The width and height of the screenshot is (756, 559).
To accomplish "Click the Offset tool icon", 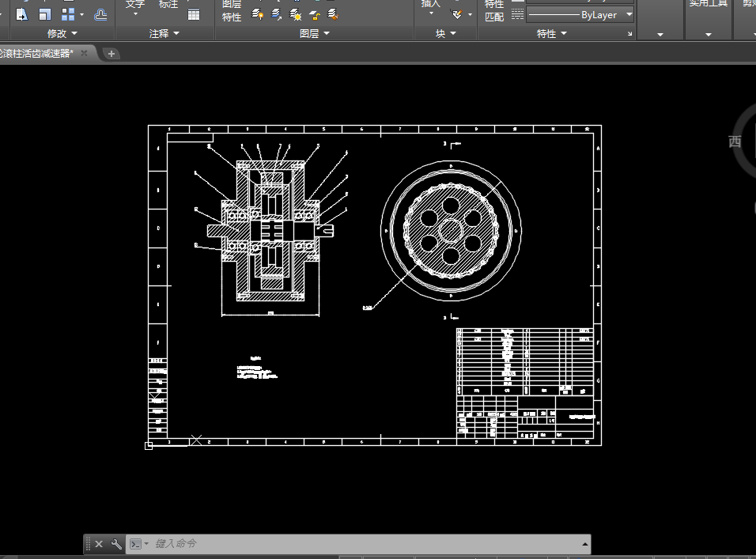I will tap(100, 15).
